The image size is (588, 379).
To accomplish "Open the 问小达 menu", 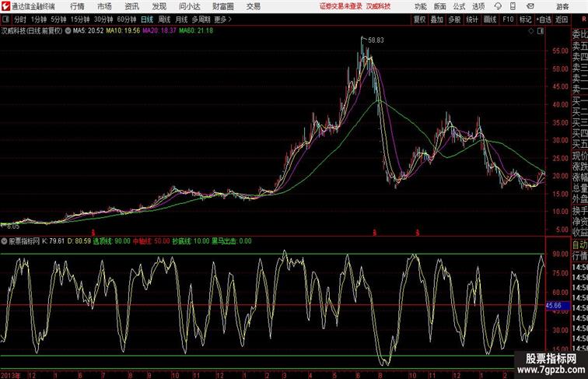I will tap(189, 6).
